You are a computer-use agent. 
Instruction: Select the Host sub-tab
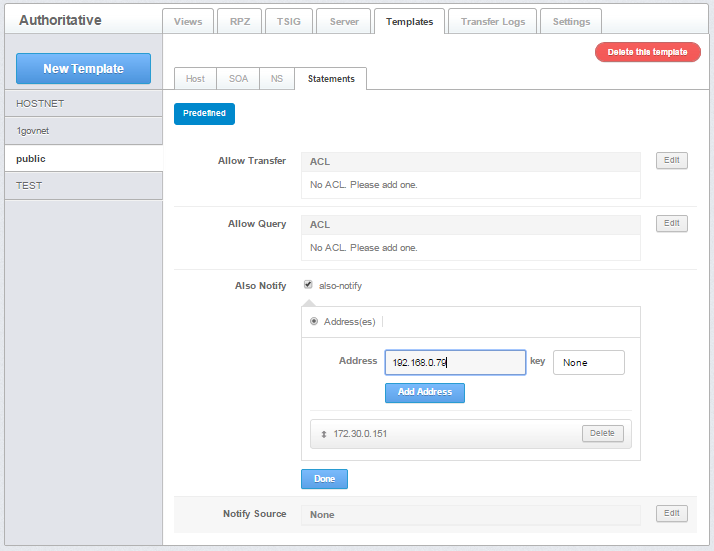(195, 79)
